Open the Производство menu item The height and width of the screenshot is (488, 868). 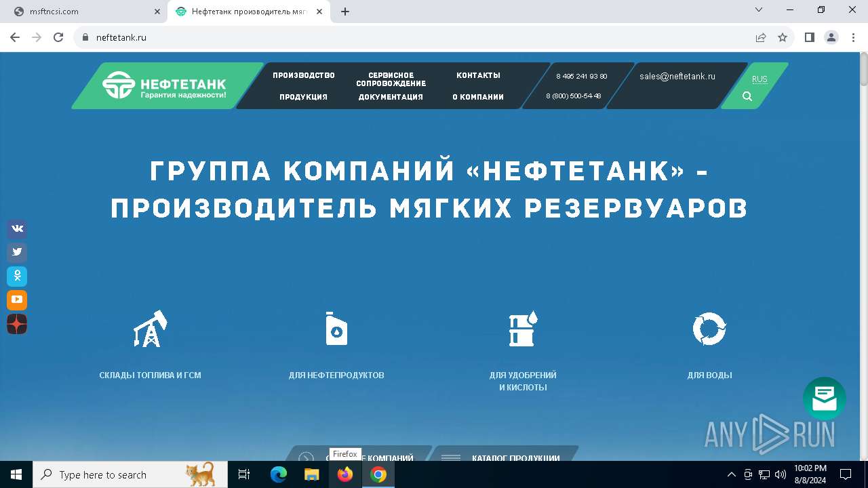(x=304, y=75)
